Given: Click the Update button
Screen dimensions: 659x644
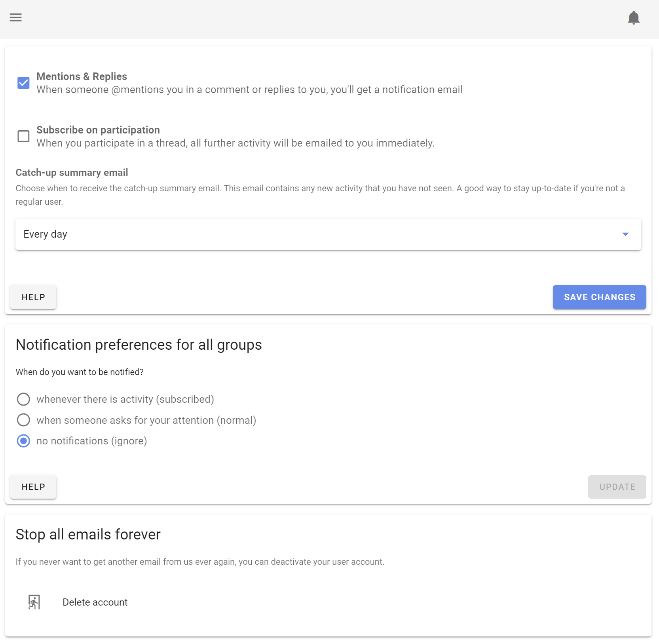Looking at the screenshot, I should pos(617,487).
